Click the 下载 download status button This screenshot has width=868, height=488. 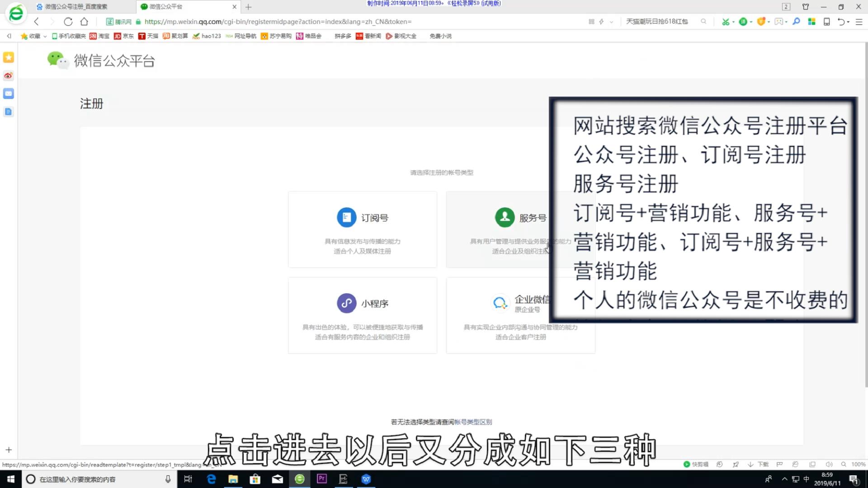(x=758, y=465)
